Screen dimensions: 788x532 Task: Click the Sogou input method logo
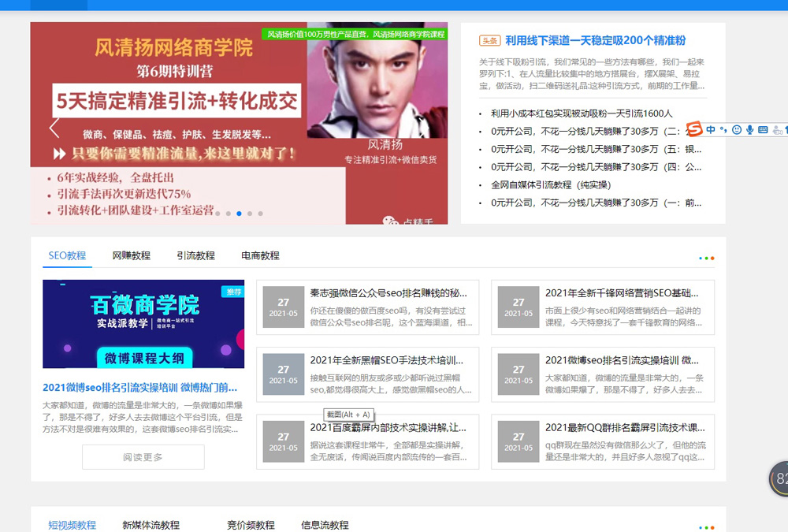coord(694,129)
